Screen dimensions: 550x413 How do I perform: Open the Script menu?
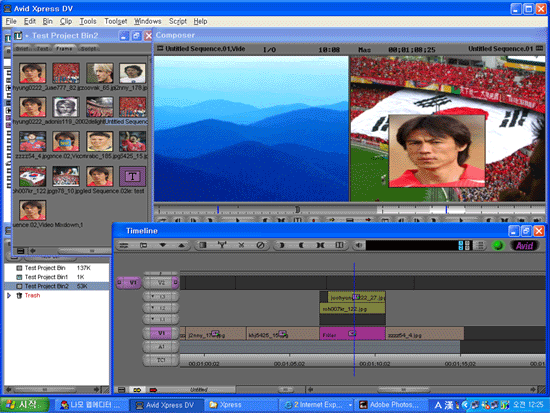177,21
